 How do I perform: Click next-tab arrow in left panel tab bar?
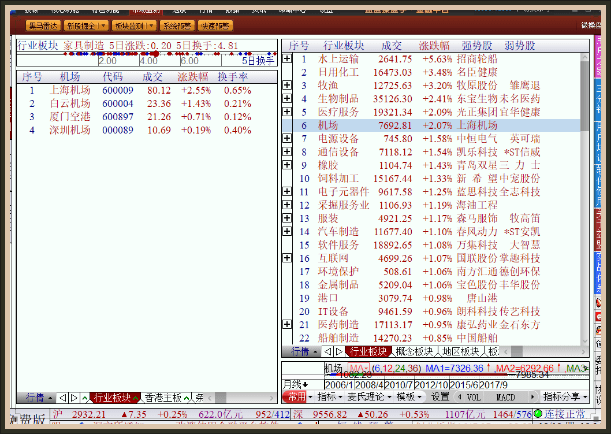click(x=74, y=398)
